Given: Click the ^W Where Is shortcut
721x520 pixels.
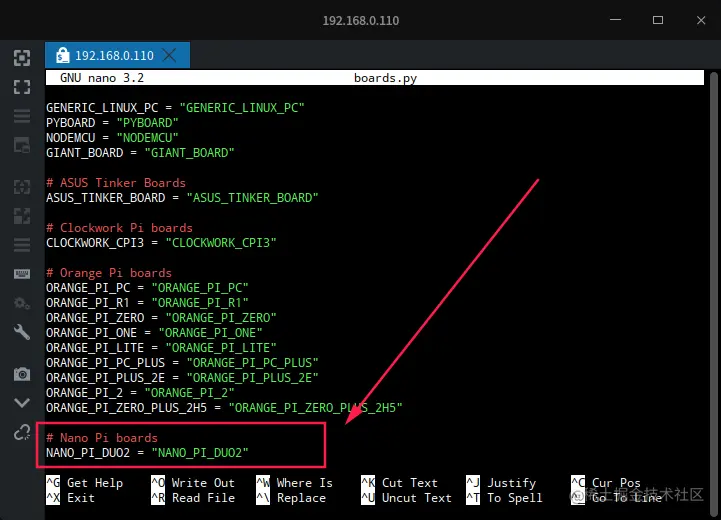Looking at the screenshot, I should [x=294, y=483].
